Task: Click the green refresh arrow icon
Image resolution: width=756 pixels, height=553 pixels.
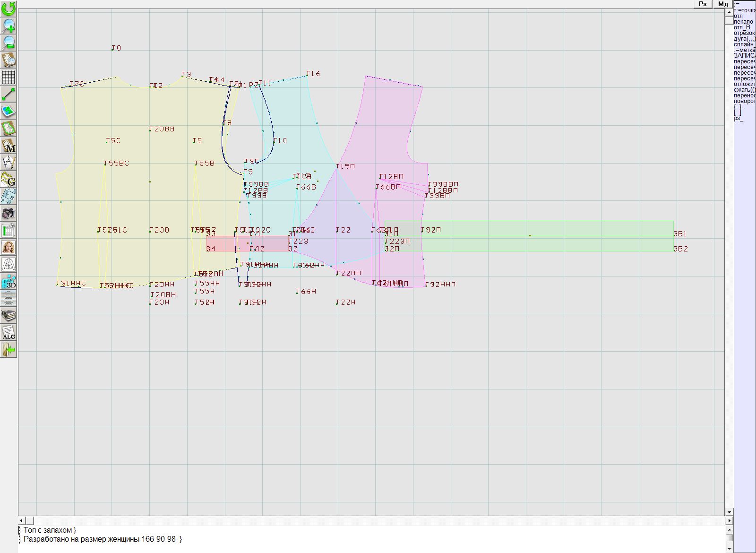Action: pyautogui.click(x=9, y=9)
